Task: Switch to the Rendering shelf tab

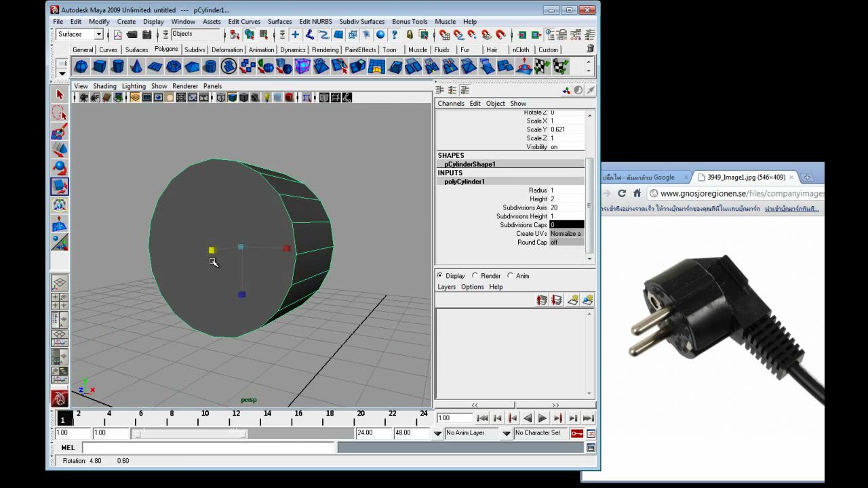Action: click(x=325, y=49)
